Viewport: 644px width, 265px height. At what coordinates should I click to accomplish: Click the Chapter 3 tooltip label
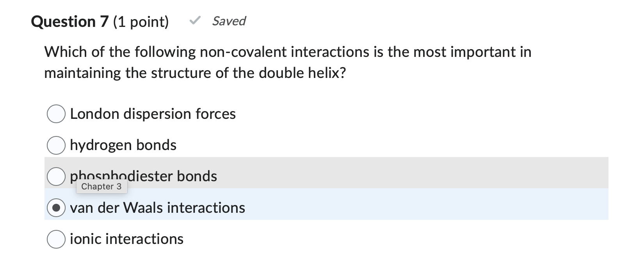pos(102,186)
